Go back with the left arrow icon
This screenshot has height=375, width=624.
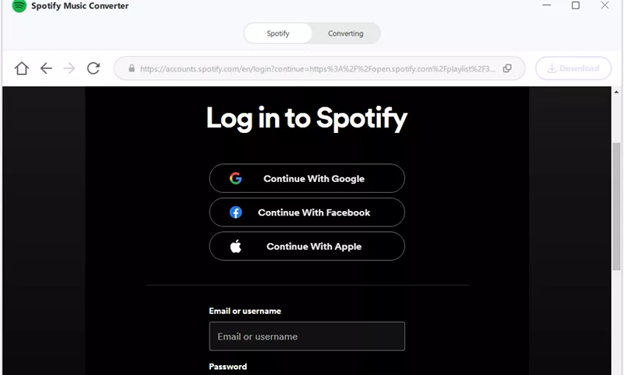click(x=46, y=68)
